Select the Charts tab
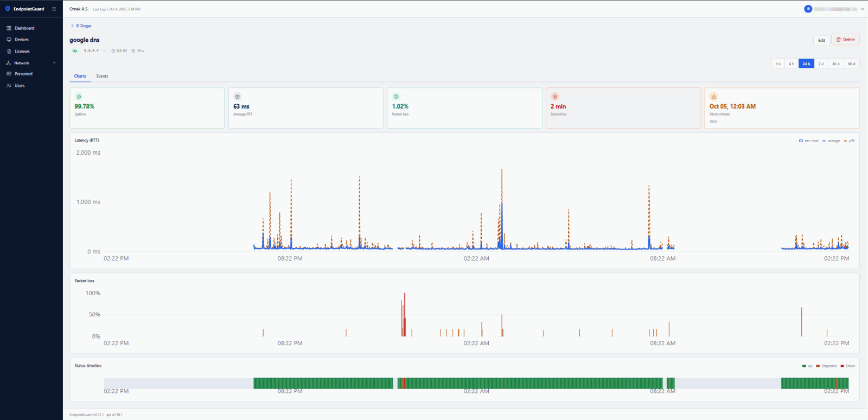 [80, 76]
